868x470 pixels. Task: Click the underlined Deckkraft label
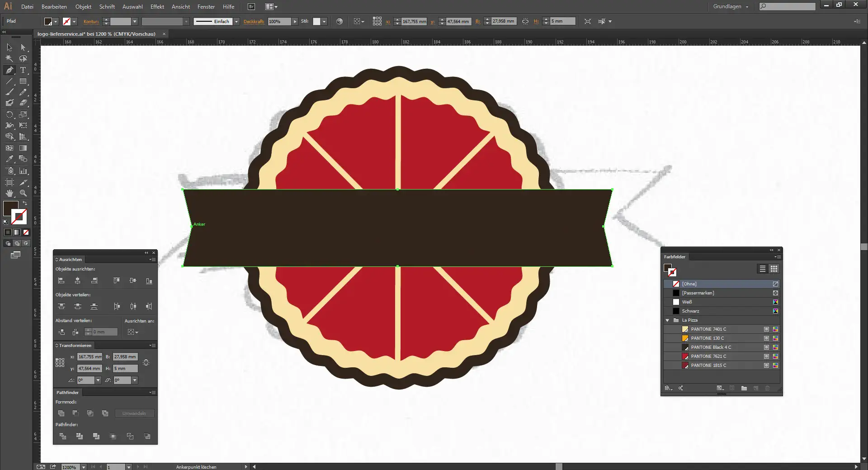tap(255, 21)
